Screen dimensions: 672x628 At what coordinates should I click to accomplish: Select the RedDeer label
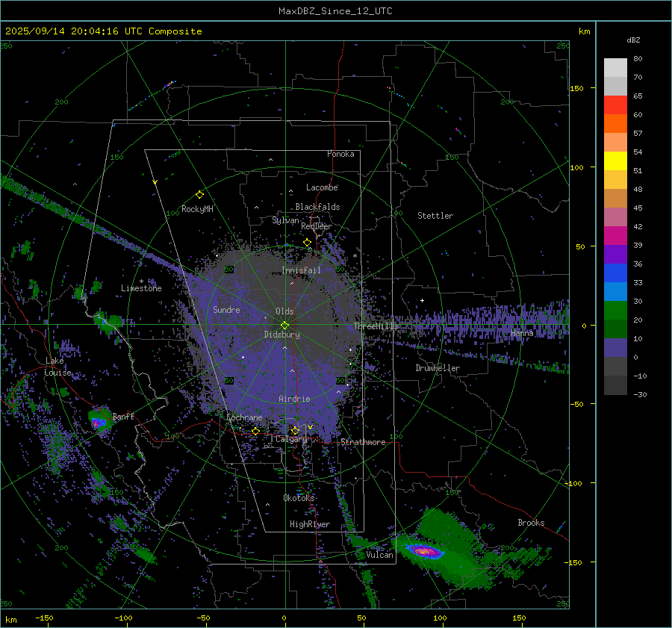(x=317, y=226)
